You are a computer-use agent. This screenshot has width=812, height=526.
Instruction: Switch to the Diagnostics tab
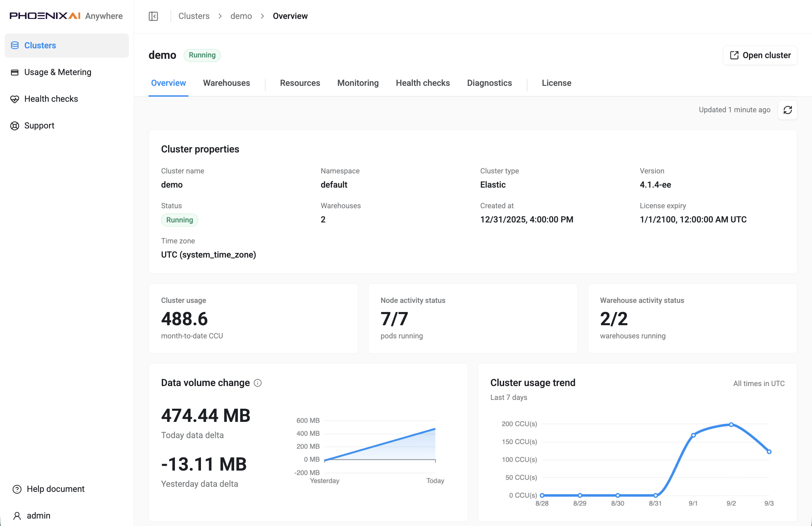pyautogui.click(x=489, y=83)
